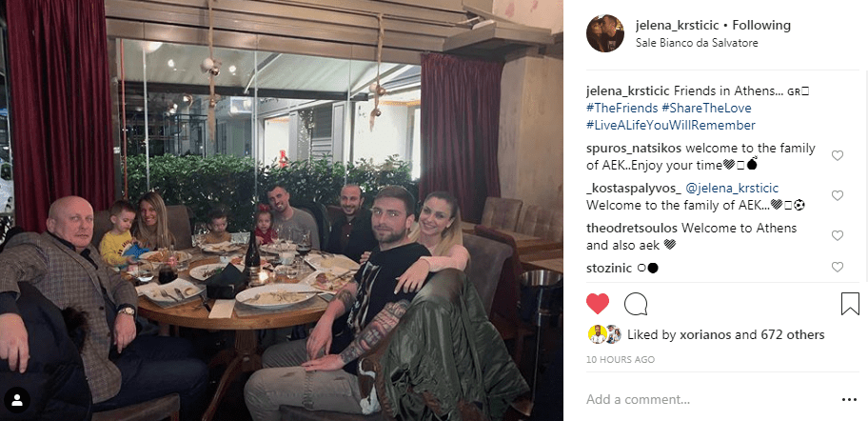Save post with the bookmark icon
The image size is (868, 421).
point(850,304)
